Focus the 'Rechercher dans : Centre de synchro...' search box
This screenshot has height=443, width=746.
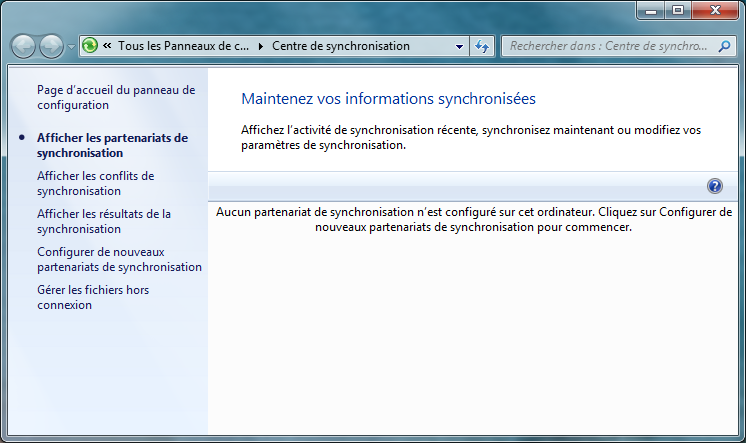(x=618, y=46)
